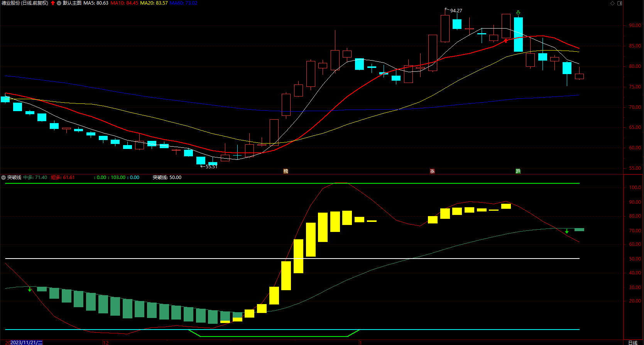Click the red 涨 marker below the chart
This screenshot has width=644, height=345.
(432, 171)
